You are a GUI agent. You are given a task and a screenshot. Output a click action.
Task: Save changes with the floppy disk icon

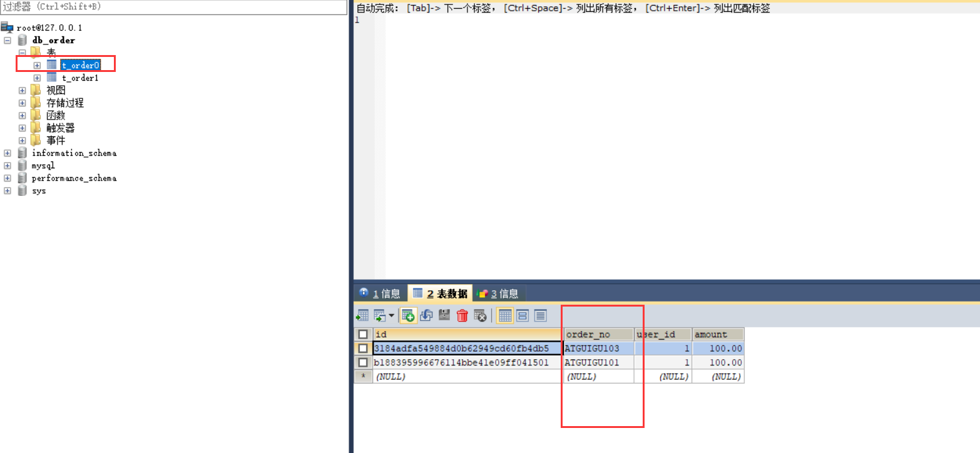tap(444, 315)
